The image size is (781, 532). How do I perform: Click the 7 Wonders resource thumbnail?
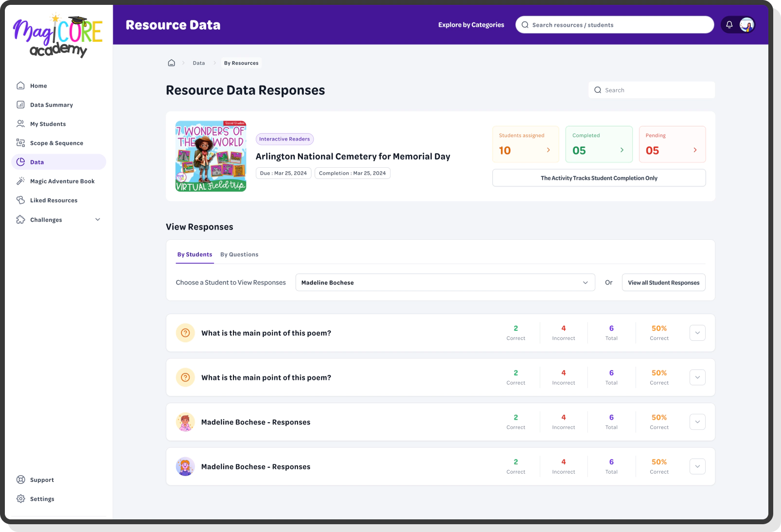pos(210,156)
